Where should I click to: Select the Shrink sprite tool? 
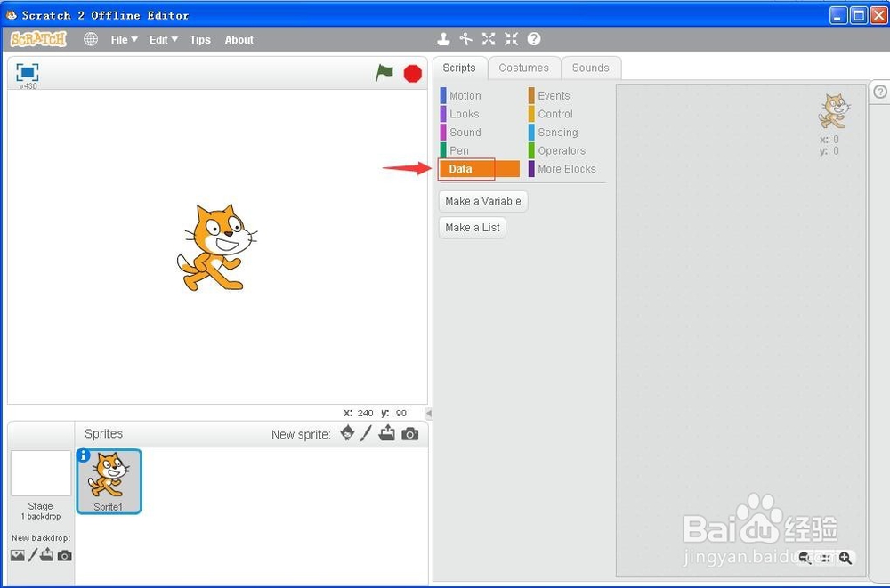click(x=511, y=39)
